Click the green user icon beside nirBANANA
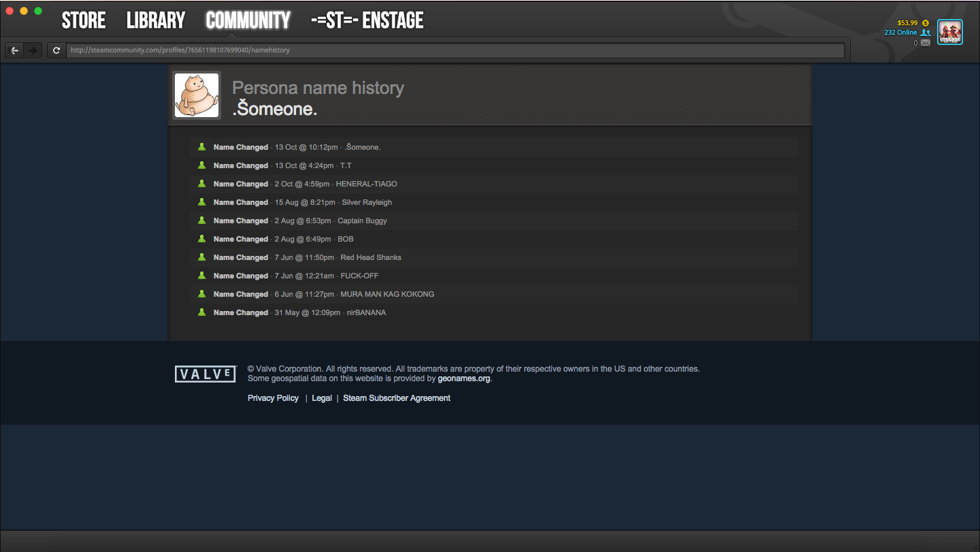Screen dimensions: 980x552 [x=201, y=312]
